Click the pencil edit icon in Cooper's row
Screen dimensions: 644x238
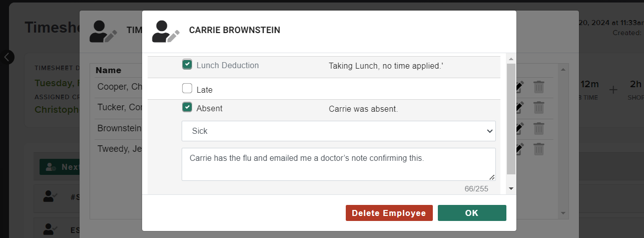(x=520, y=87)
